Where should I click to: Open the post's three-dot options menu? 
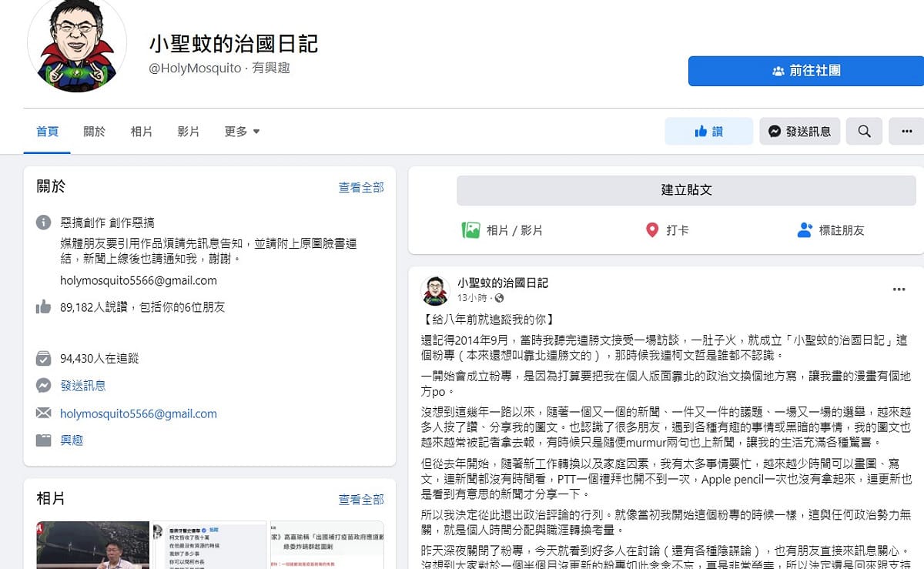(899, 290)
